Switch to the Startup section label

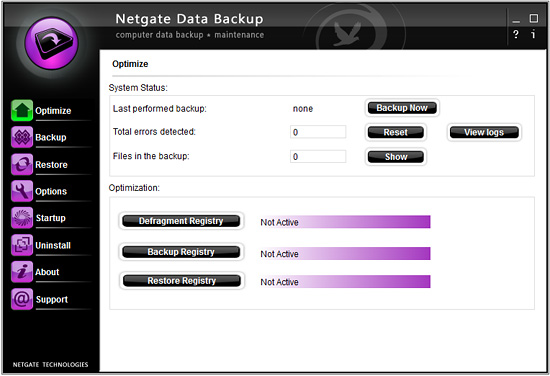51,218
